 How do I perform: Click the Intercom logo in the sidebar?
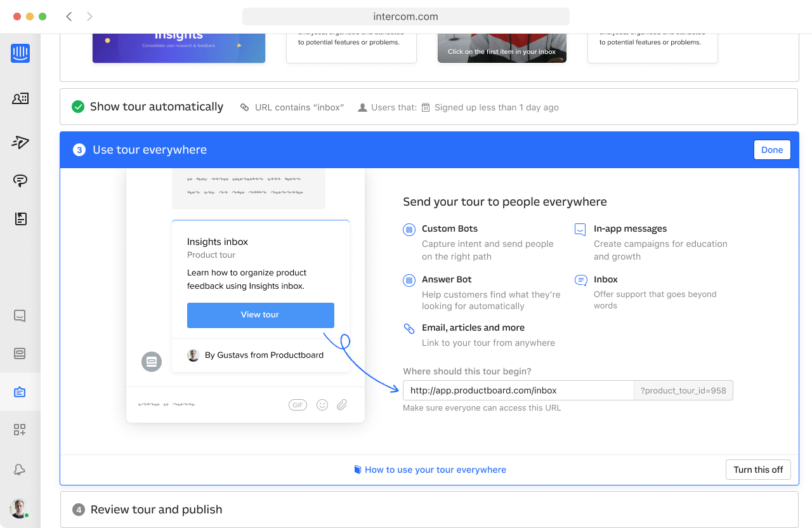(20, 53)
